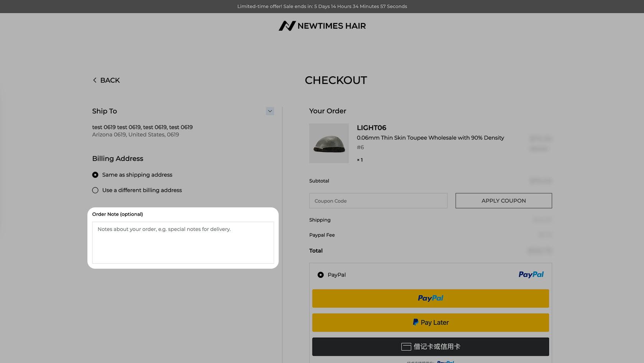Screen dimensions: 644x363
Task: Go back using the BACK link
Action: (106, 80)
